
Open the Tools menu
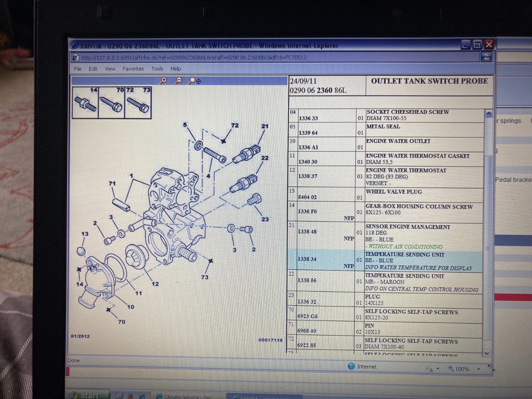[x=157, y=69]
